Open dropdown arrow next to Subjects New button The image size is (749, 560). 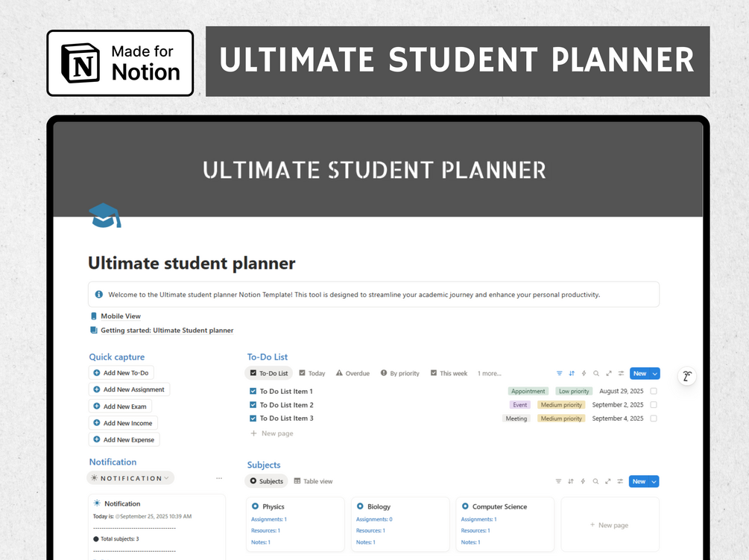(654, 482)
